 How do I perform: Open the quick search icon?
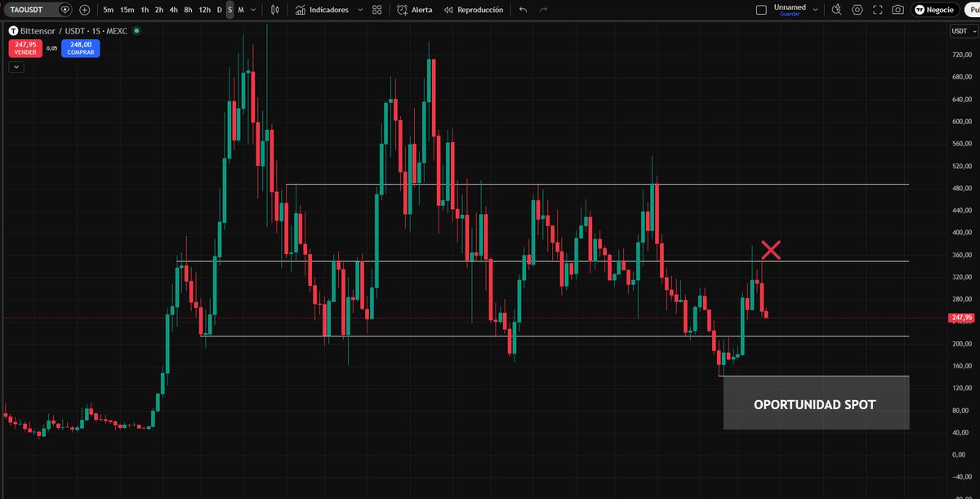(836, 10)
